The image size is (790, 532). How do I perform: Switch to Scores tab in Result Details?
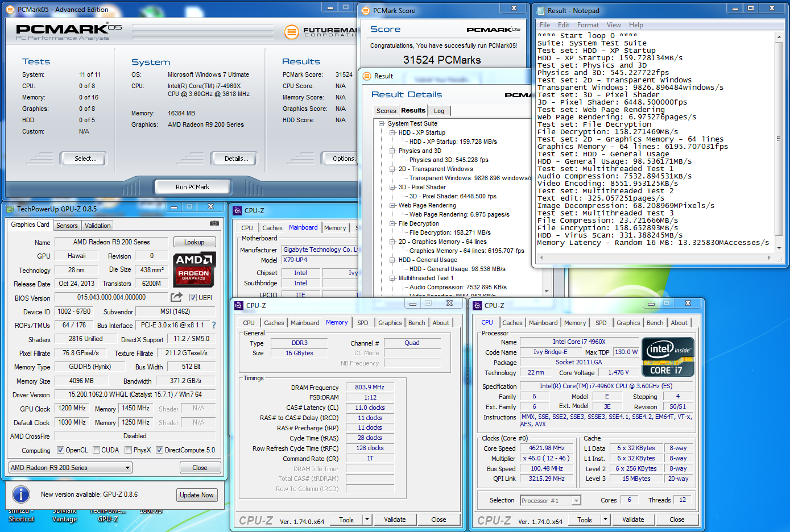coord(386,111)
